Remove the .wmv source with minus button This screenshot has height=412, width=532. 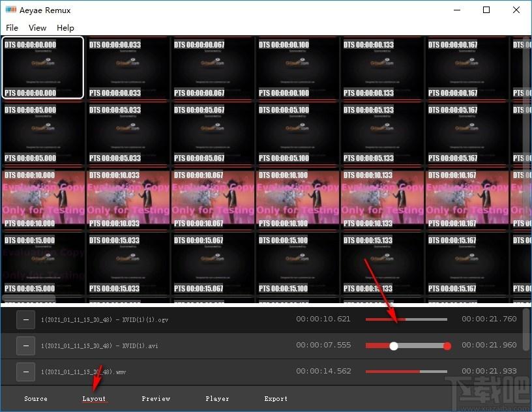[x=26, y=372]
